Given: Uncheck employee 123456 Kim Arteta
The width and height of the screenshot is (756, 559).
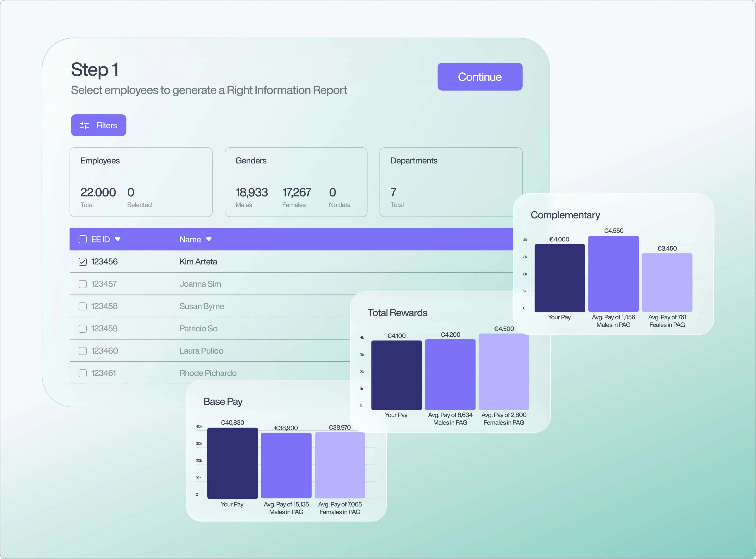Looking at the screenshot, I should point(83,262).
